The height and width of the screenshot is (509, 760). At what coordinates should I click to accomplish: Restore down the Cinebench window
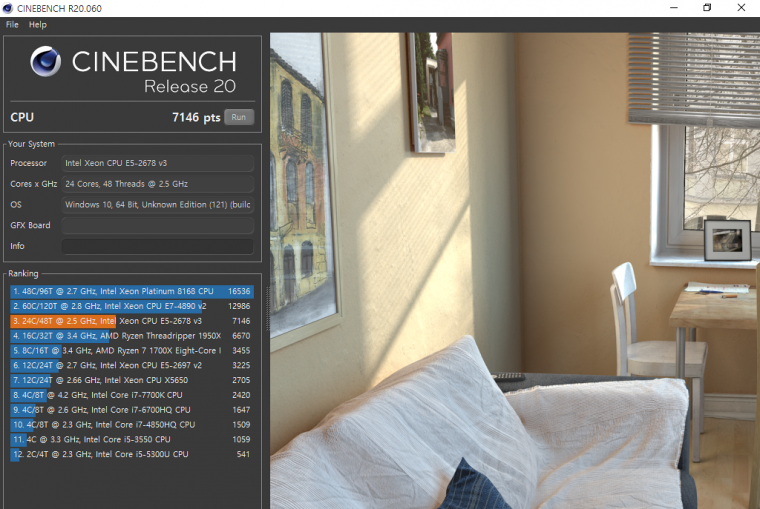tap(707, 8)
